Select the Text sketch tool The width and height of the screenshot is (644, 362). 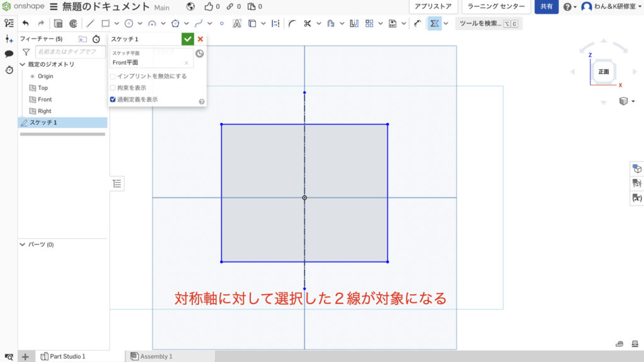[237, 23]
